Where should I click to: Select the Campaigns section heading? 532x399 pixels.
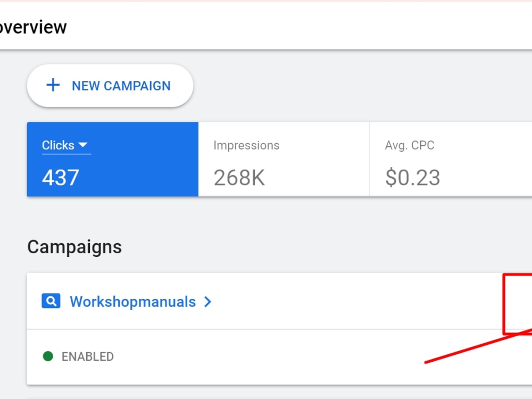click(x=74, y=247)
